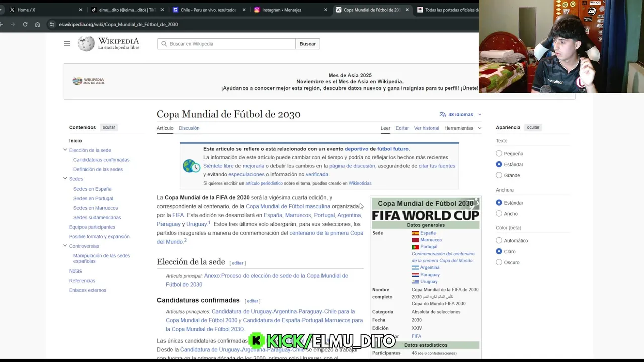Edit the Elección de la sede section
644x362 pixels.
click(237, 263)
